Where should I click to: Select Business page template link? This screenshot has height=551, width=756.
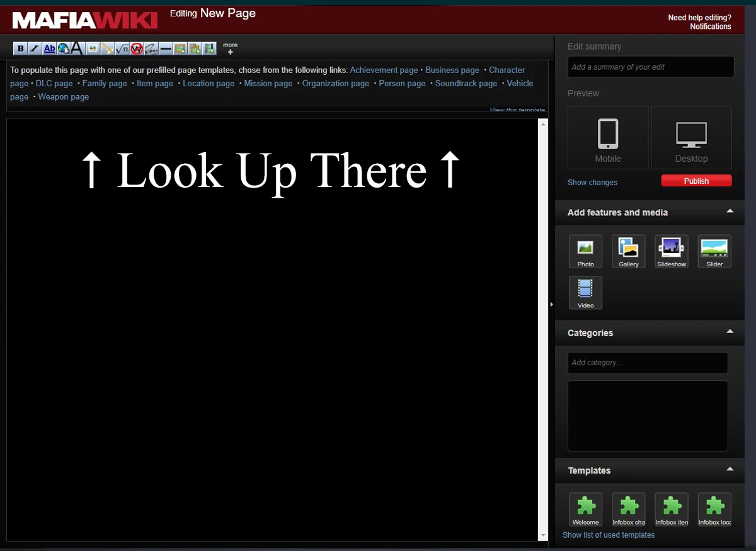coord(452,70)
